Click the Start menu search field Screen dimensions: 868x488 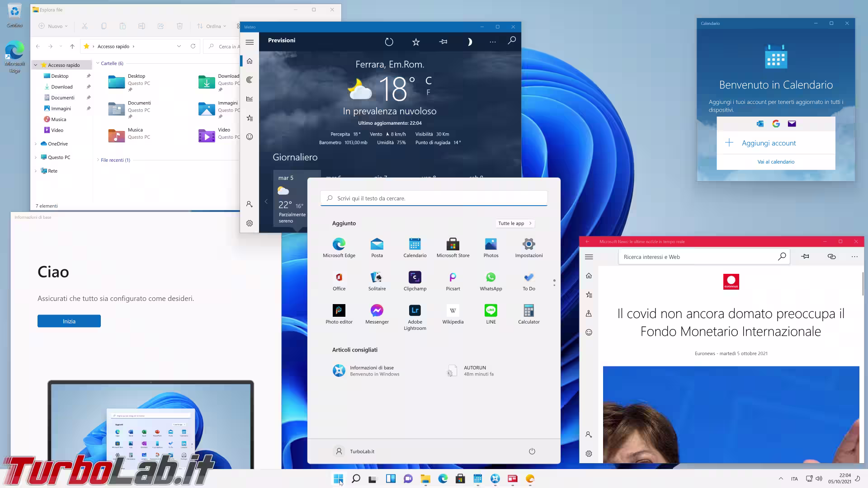coord(434,198)
